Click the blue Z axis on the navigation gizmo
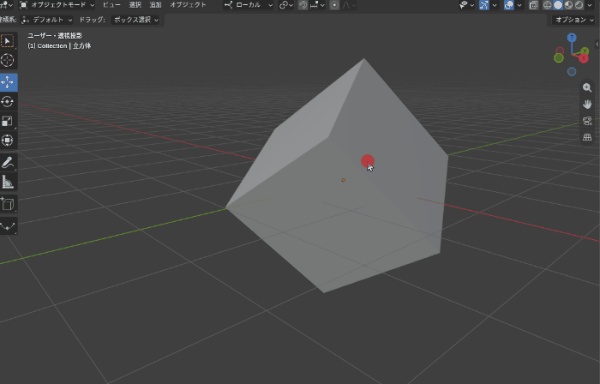The width and height of the screenshot is (600, 384). point(572,37)
